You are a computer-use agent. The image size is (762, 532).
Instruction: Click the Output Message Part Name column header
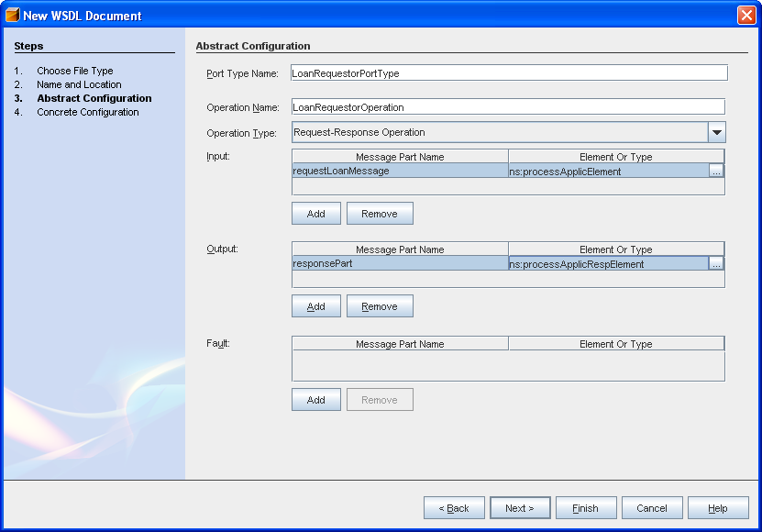[x=400, y=249]
